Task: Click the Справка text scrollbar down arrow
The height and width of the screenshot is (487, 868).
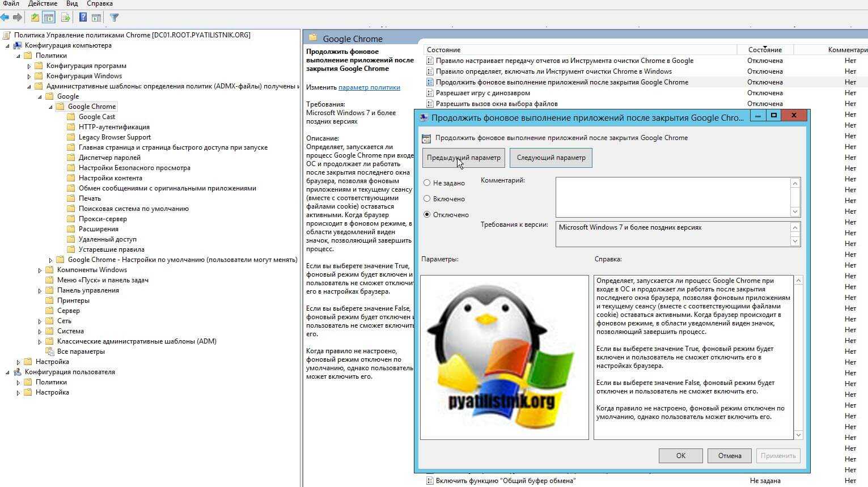Action: [798, 435]
